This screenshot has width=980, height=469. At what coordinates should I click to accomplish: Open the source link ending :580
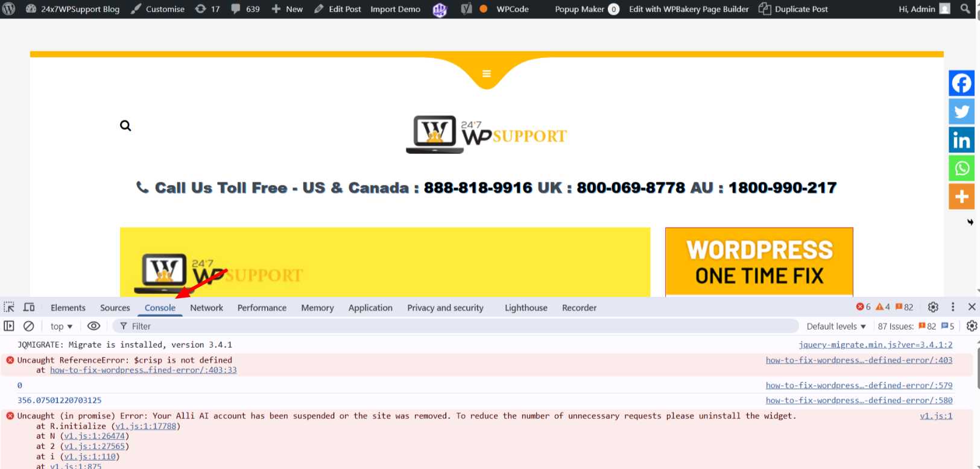[859, 400]
